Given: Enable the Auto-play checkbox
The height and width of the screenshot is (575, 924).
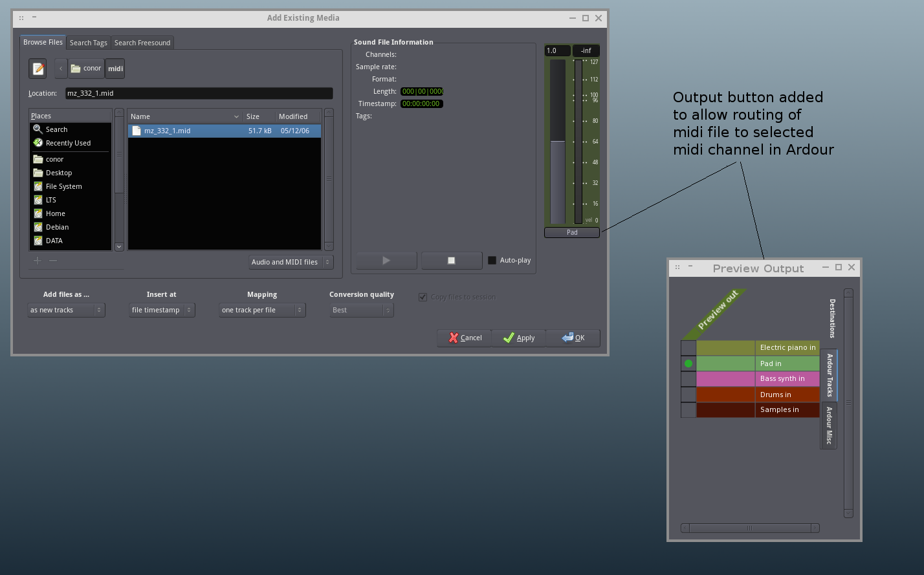Looking at the screenshot, I should click(492, 260).
